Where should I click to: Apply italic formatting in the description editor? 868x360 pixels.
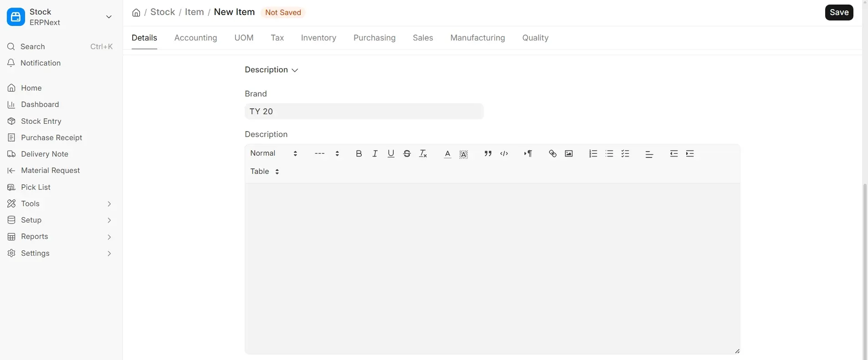[375, 154]
